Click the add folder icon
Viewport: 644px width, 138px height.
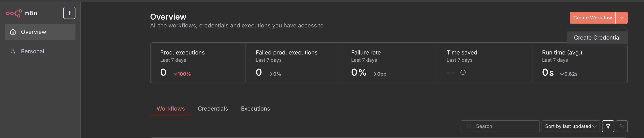click(x=622, y=126)
